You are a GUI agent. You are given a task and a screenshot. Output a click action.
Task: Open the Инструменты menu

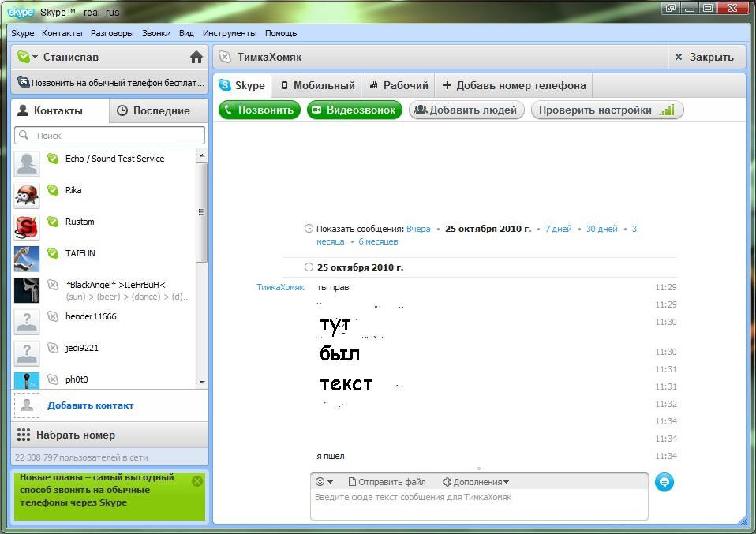[230, 33]
